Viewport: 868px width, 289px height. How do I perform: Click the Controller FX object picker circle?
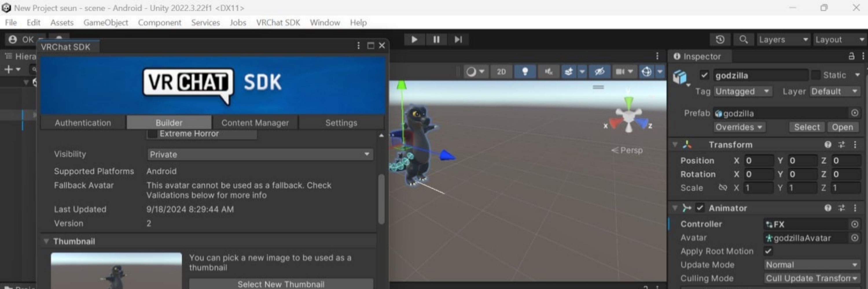coord(855,224)
